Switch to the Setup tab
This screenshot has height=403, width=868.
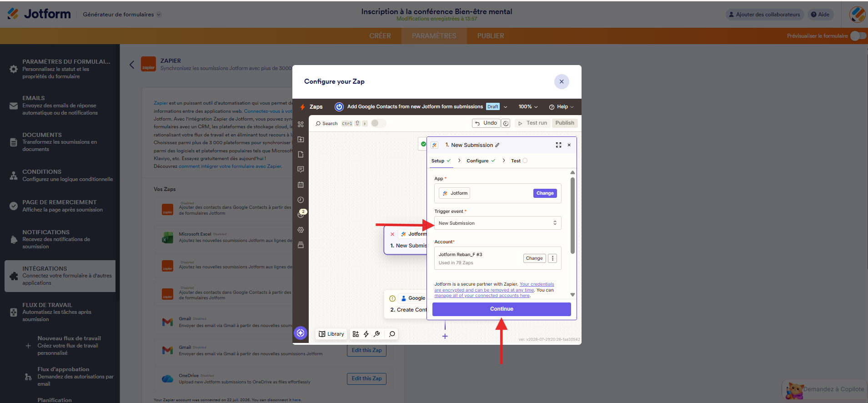tap(441, 161)
